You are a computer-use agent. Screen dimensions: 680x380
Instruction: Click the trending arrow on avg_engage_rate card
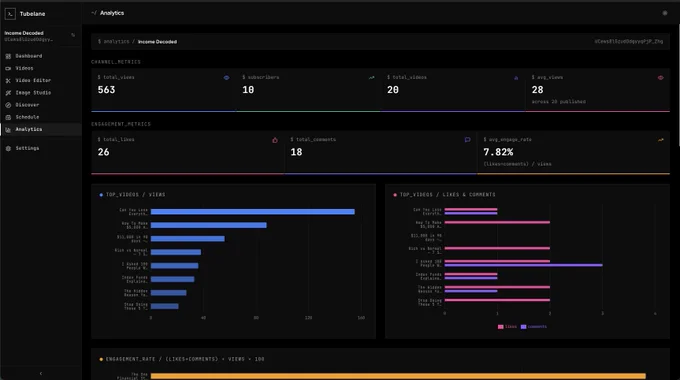point(660,140)
